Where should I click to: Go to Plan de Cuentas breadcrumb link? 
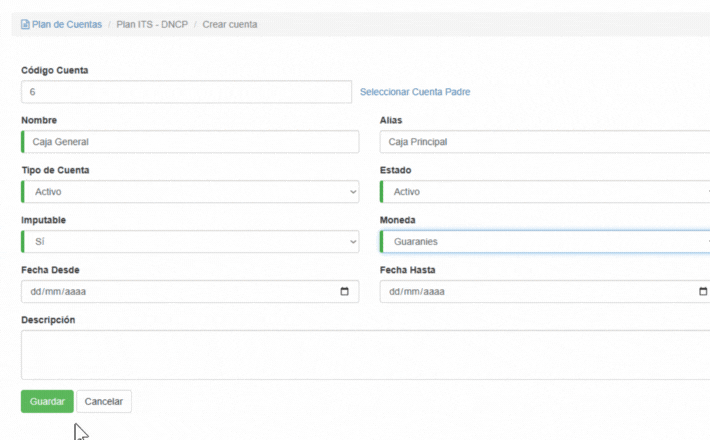67,24
